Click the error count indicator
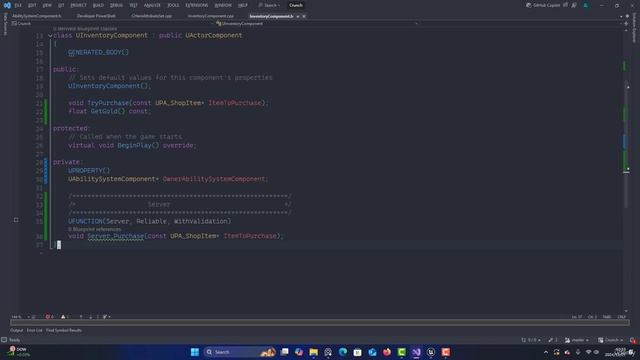 pos(49,317)
